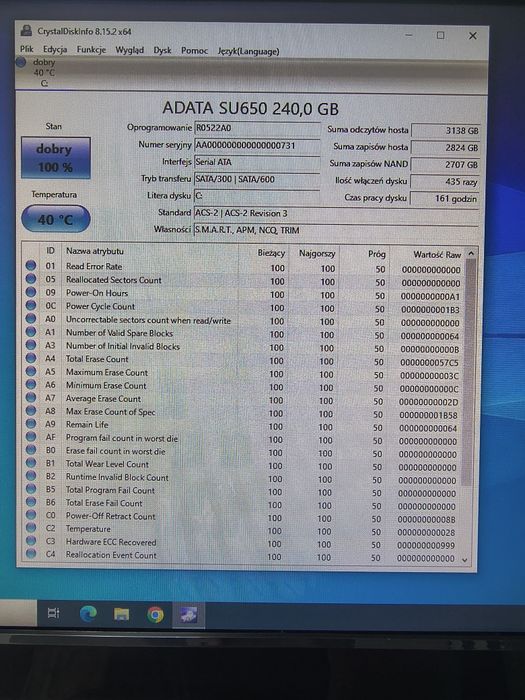
Task: Click the 40 °C temperature button
Action: click(55, 219)
